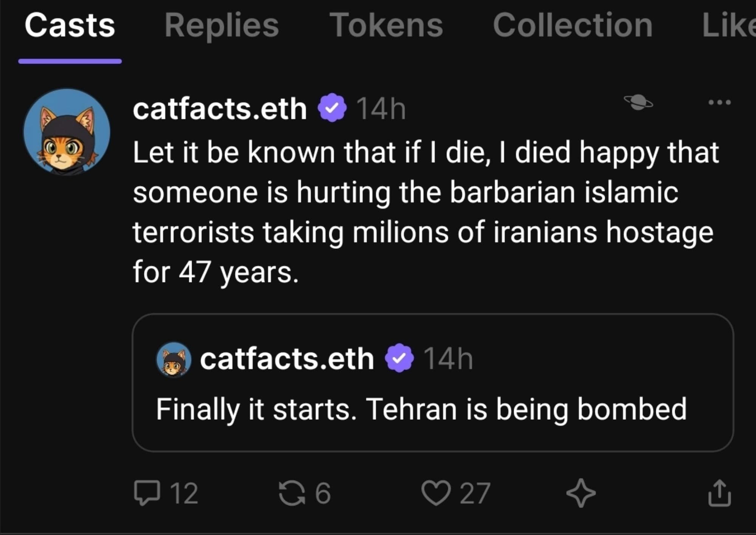Viewport: 756px width, 535px height.
Task: Open the reply comment bubble icon
Action: pos(147,493)
